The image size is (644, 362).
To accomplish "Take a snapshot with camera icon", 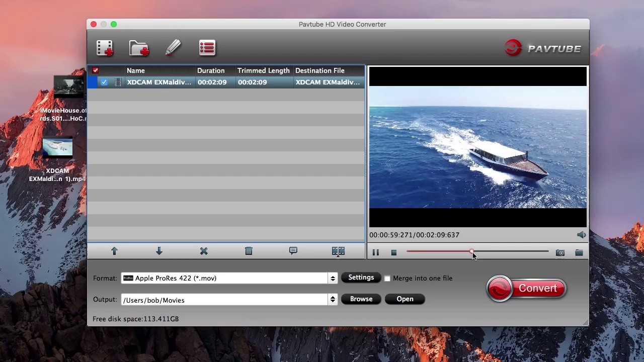I will [x=560, y=252].
